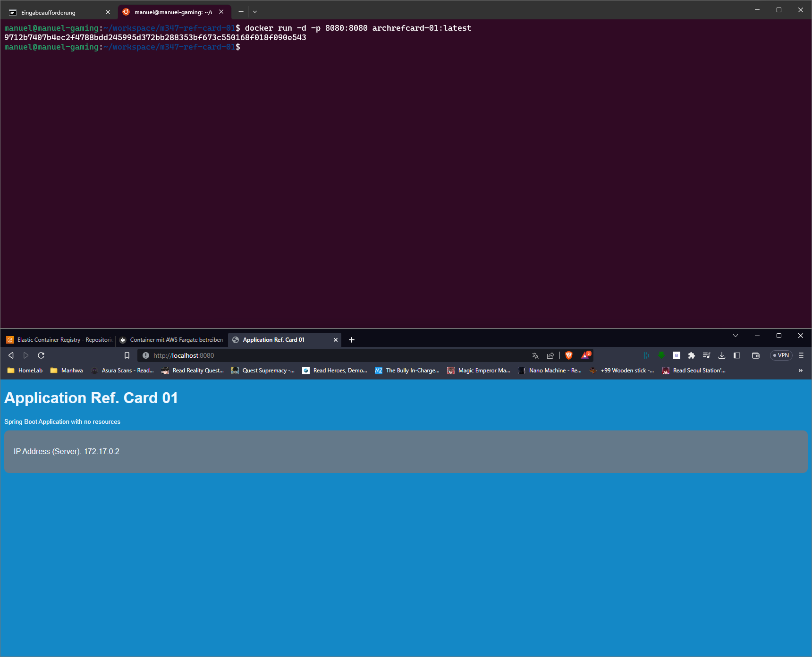Expand terminal new-tab profile dropdown
Viewport: 812px width, 657px height.
[255, 12]
